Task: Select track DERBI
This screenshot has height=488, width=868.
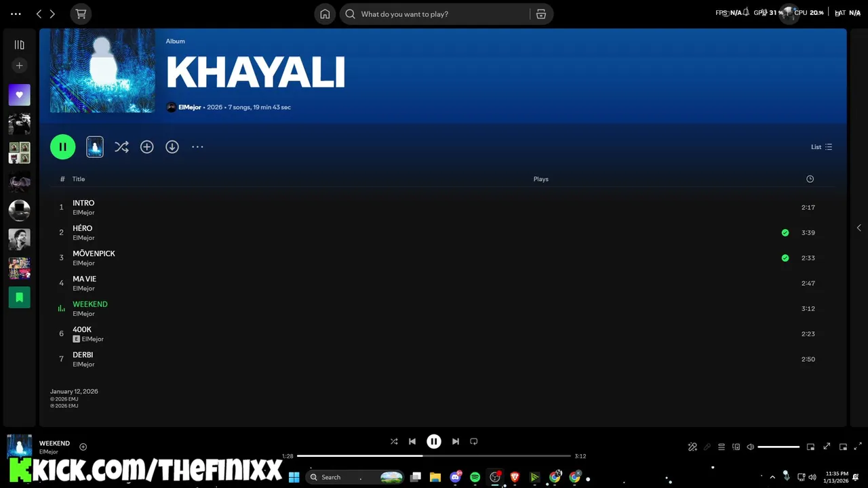Action: pyautogui.click(x=443, y=359)
